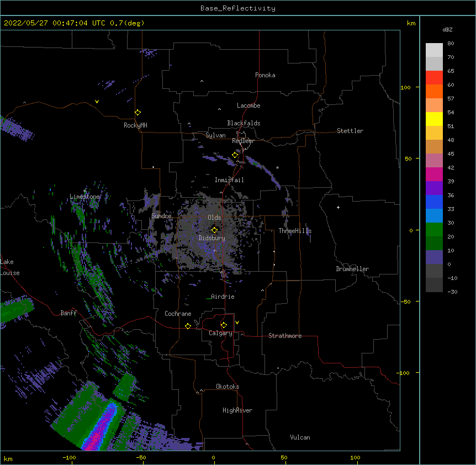
Task: Click the 45 value in the dBZ legend
Action: click(x=451, y=154)
